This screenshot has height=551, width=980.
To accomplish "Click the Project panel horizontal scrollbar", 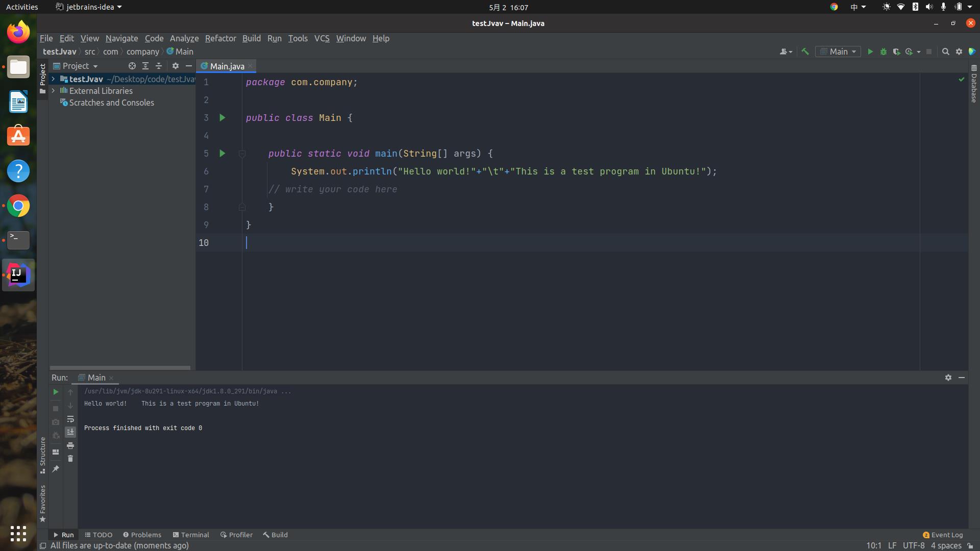I will click(120, 367).
